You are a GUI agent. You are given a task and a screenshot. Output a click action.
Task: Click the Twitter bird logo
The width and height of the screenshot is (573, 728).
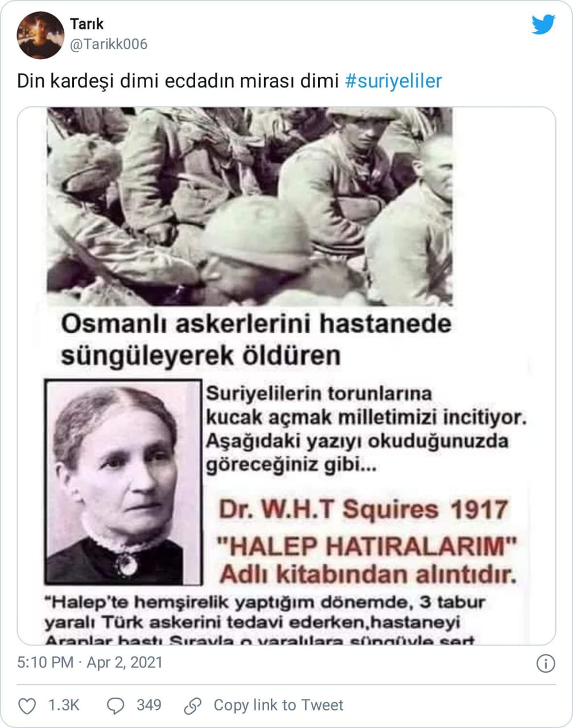pos(543,24)
